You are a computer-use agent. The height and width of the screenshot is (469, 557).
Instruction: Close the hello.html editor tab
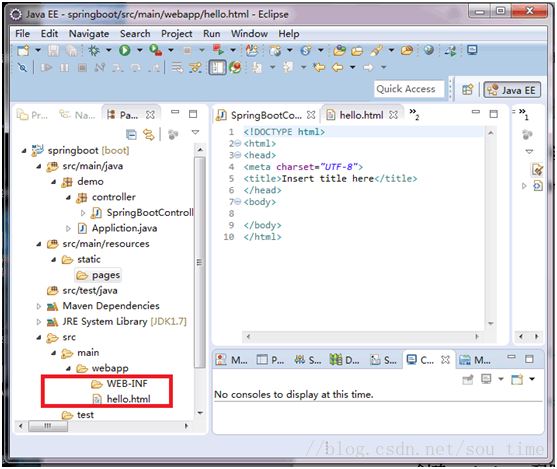(393, 115)
